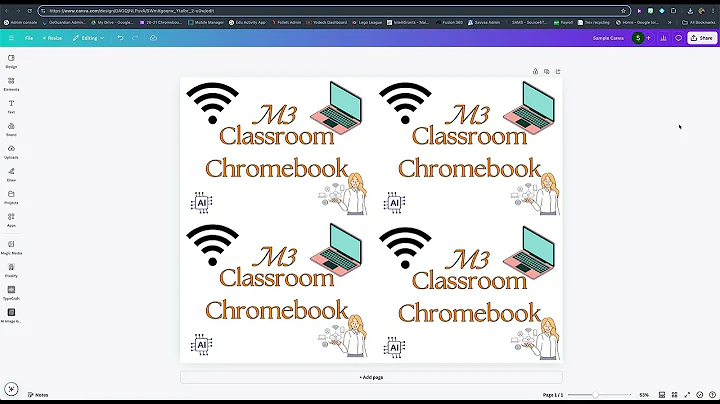Duplicate the page using copy icon

(x=546, y=72)
